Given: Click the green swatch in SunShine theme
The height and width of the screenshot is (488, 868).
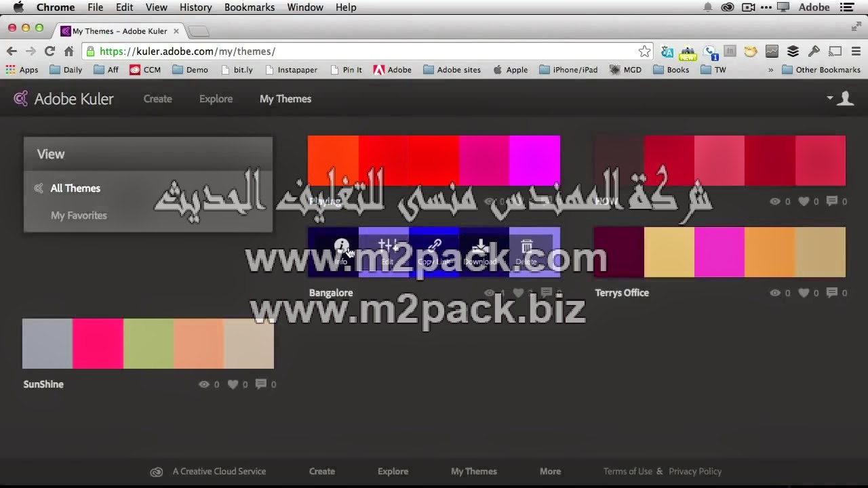Looking at the screenshot, I should click(x=148, y=344).
